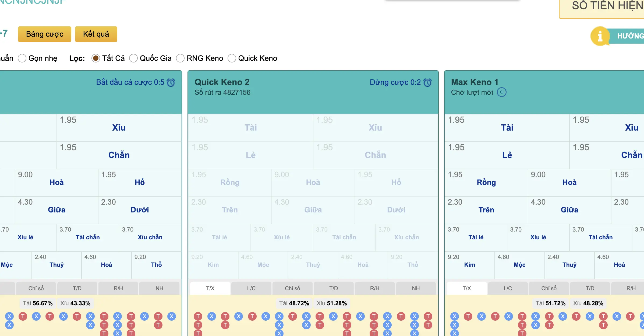Click the info icon beside Hướng
Viewport: 644px width, 336px height.
pyautogui.click(x=600, y=36)
